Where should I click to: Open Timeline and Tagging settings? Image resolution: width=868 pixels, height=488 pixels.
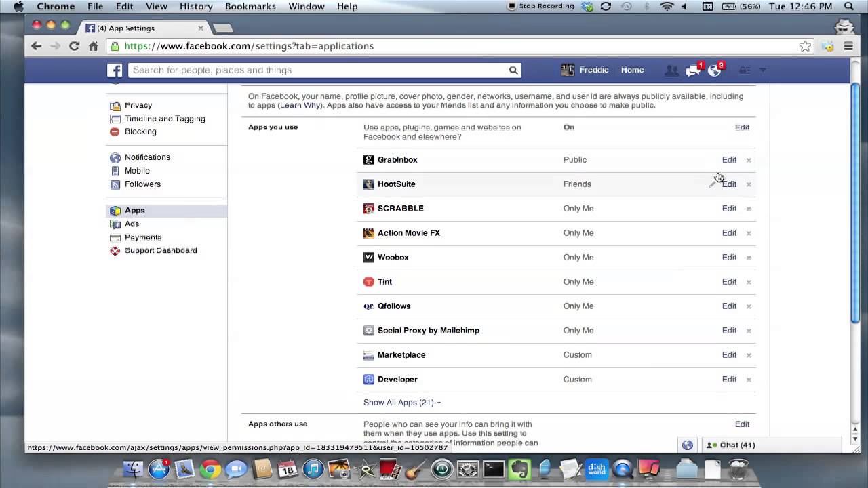coord(165,119)
